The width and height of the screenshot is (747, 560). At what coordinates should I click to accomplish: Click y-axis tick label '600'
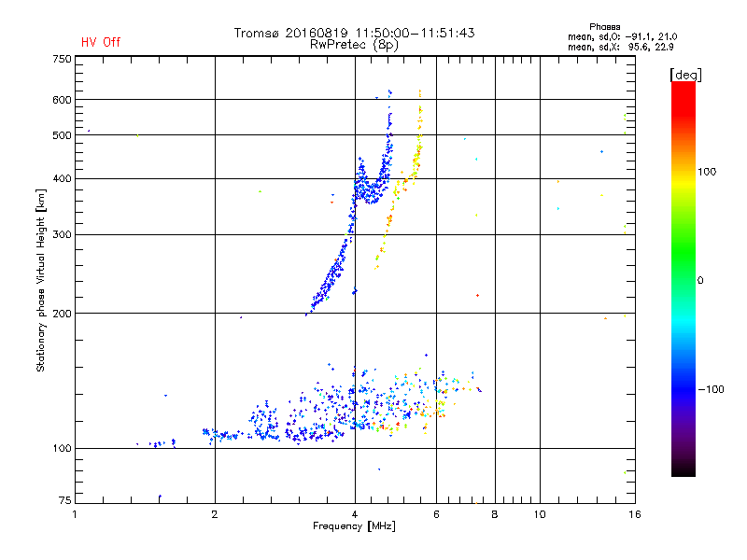click(62, 100)
